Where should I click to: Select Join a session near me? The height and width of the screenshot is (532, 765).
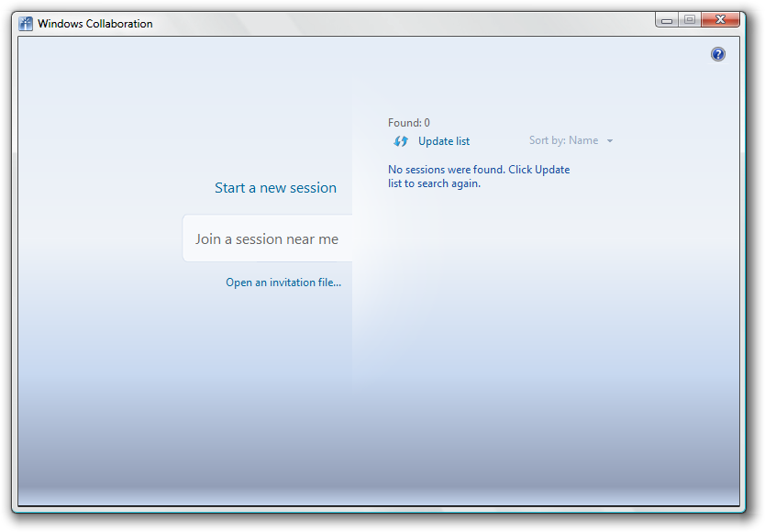coord(267,238)
